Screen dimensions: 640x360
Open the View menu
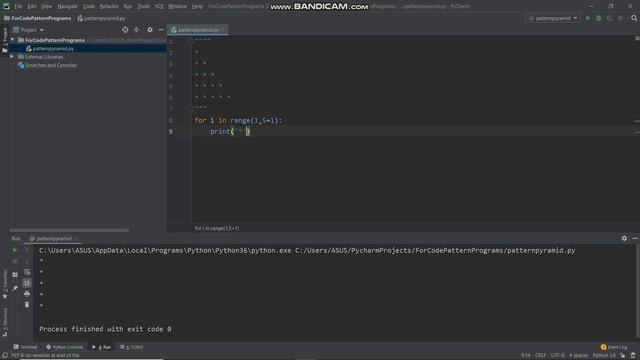click(x=47, y=7)
